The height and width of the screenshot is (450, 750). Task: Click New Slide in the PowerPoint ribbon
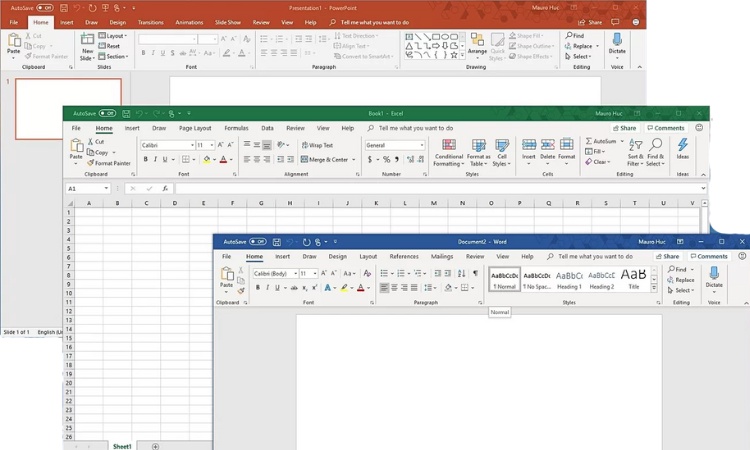point(87,46)
